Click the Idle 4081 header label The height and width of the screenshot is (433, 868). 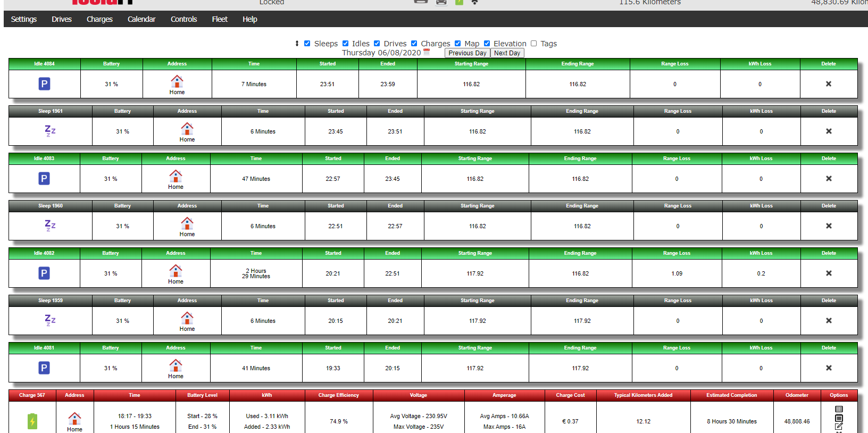click(x=44, y=348)
